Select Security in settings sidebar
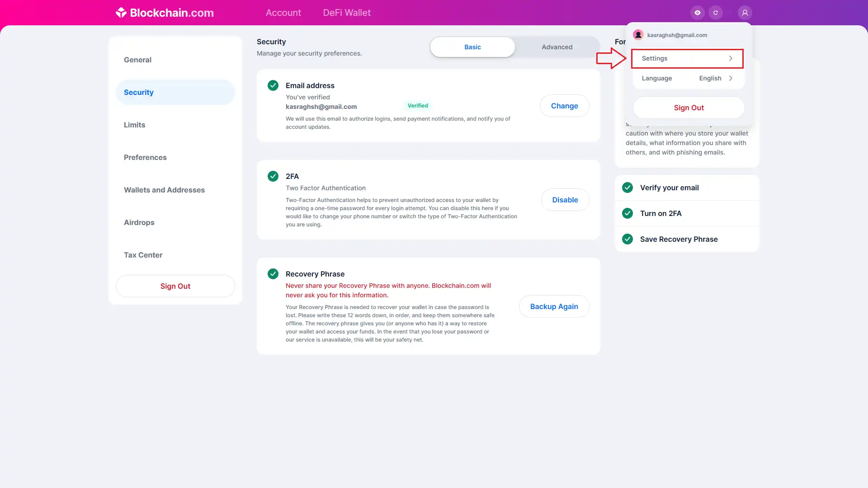Screen dimensions: 868x488 click(175, 92)
